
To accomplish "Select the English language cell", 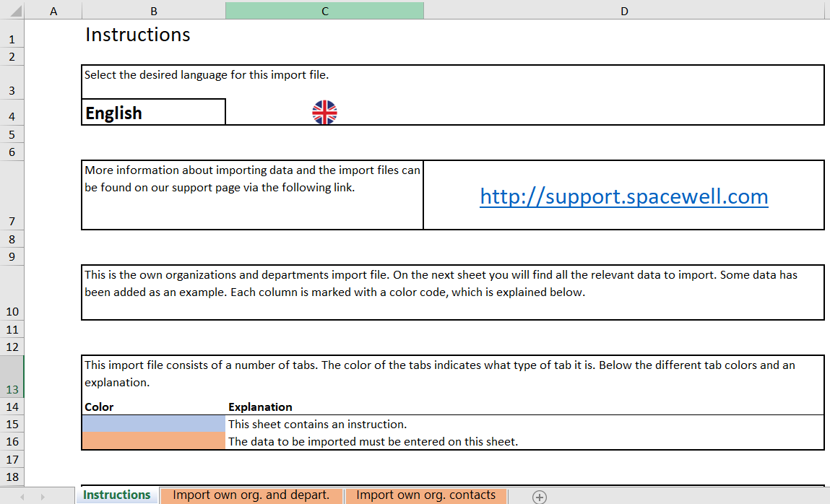I will [x=154, y=112].
